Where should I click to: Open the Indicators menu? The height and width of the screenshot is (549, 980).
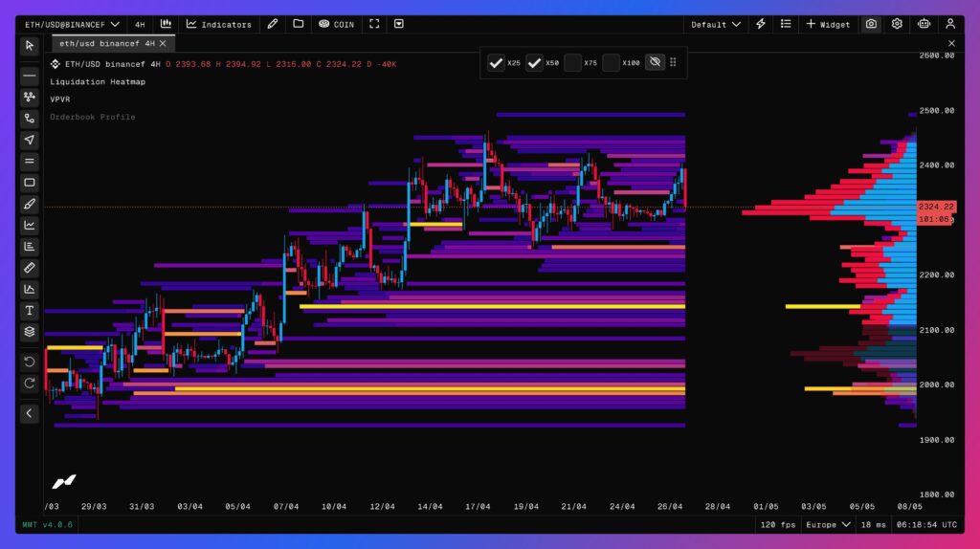click(x=219, y=24)
